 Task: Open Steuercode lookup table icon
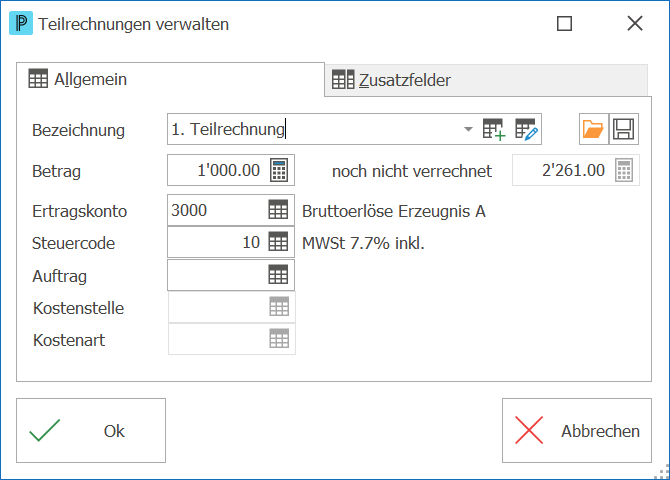[278, 242]
